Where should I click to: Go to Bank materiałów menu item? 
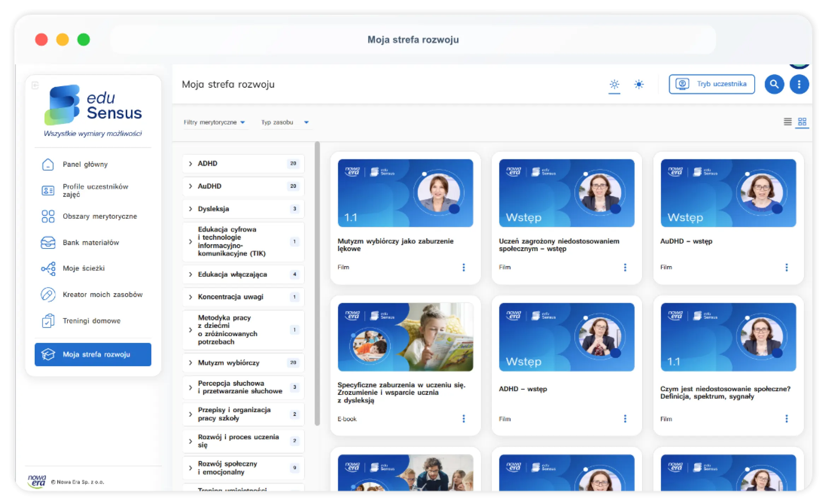coord(91,243)
